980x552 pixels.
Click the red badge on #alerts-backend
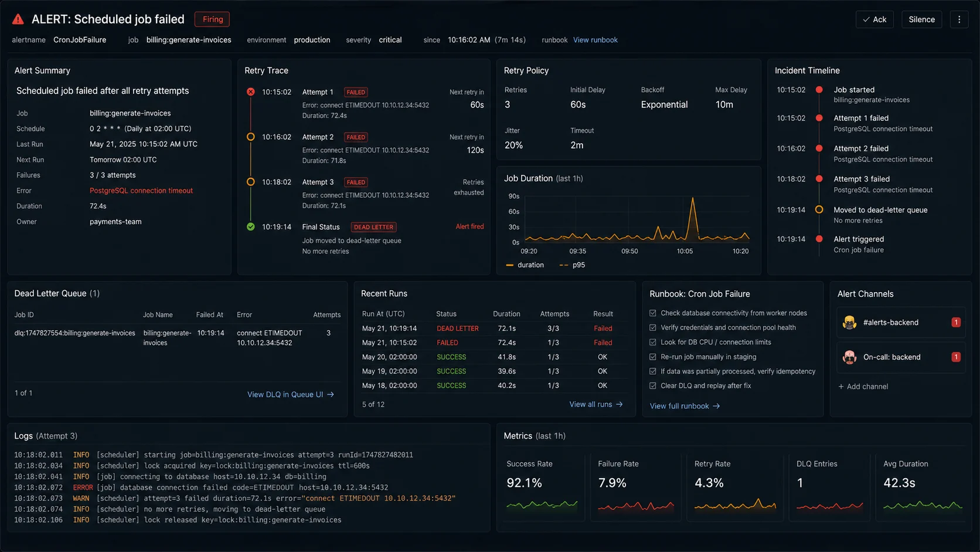click(x=956, y=322)
